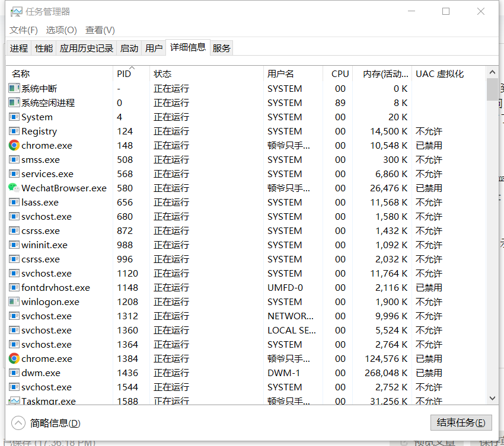The image size is (504, 446).
Task: Switch to the 用户 tab
Action: [x=154, y=48]
